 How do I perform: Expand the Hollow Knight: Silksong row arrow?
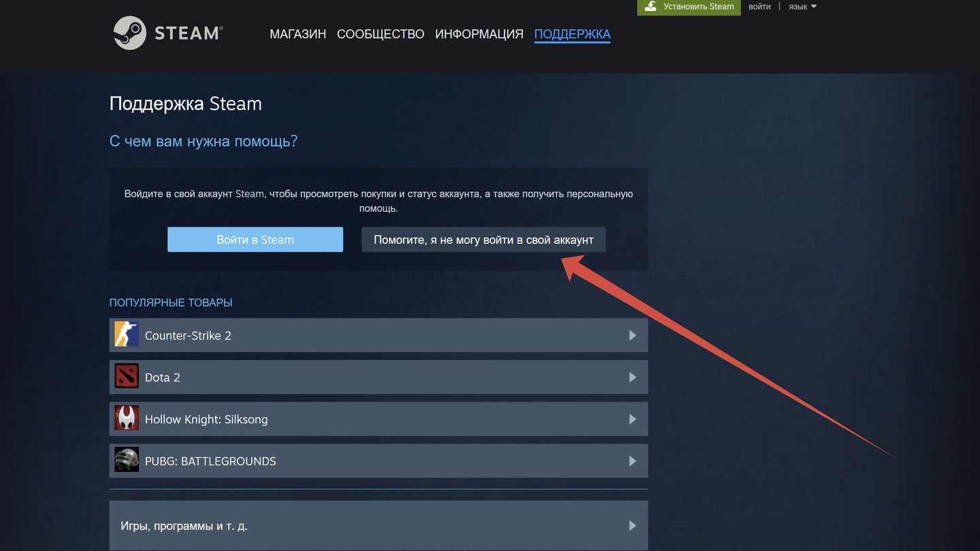point(632,420)
